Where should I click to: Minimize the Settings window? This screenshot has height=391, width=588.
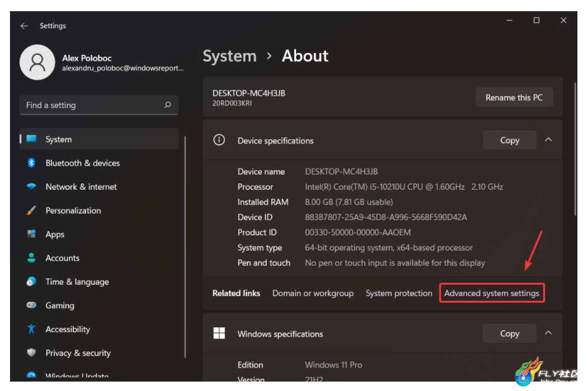pyautogui.click(x=509, y=20)
